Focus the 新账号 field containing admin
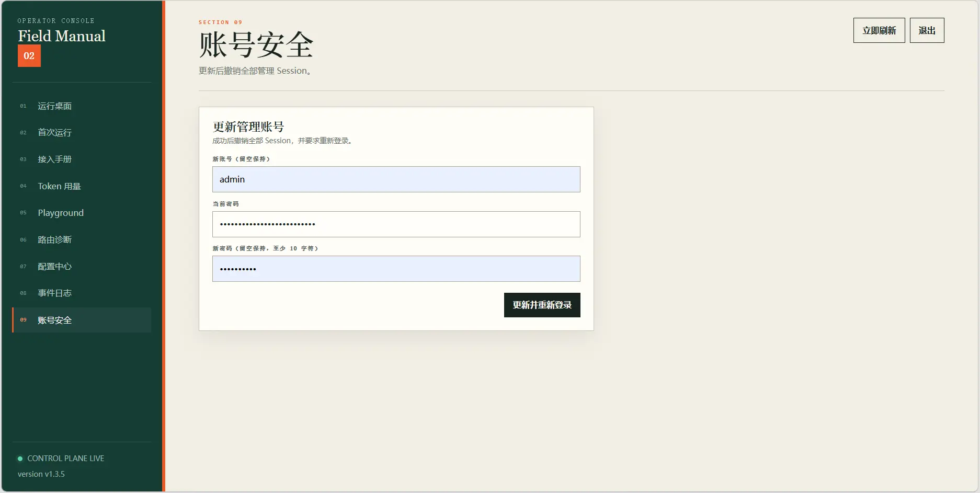The width and height of the screenshot is (980, 493). [396, 179]
